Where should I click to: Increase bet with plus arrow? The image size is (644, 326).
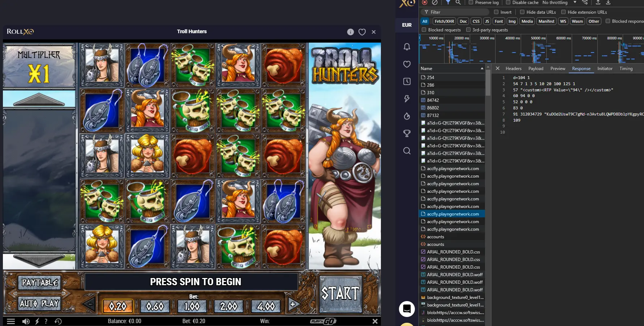[x=293, y=304]
